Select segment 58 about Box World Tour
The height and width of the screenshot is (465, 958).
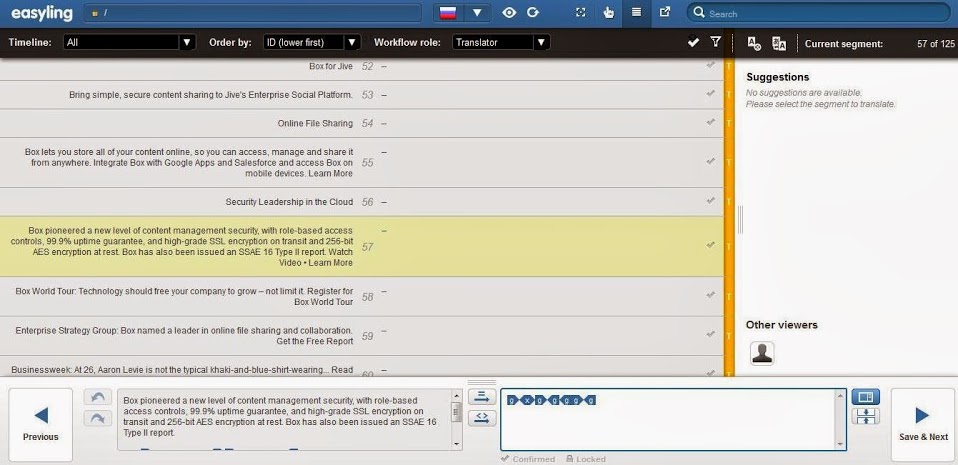pos(361,296)
